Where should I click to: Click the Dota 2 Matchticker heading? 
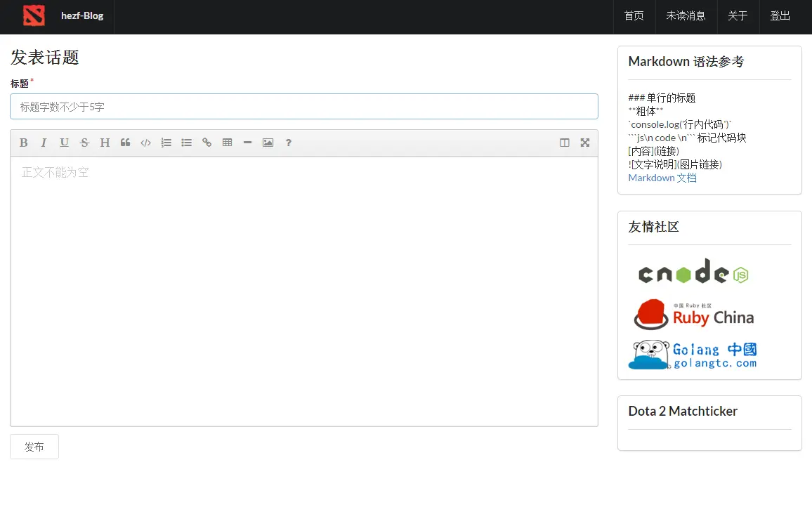pyautogui.click(x=683, y=411)
